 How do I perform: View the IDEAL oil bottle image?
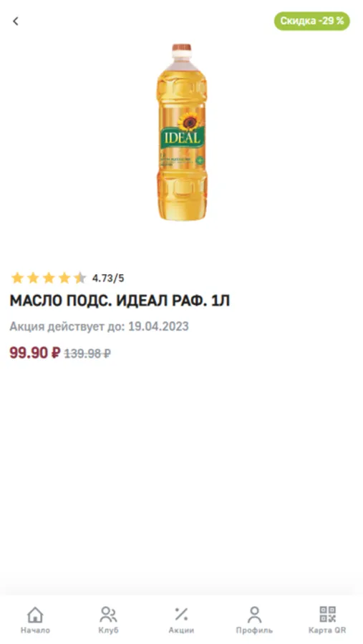tap(182, 132)
